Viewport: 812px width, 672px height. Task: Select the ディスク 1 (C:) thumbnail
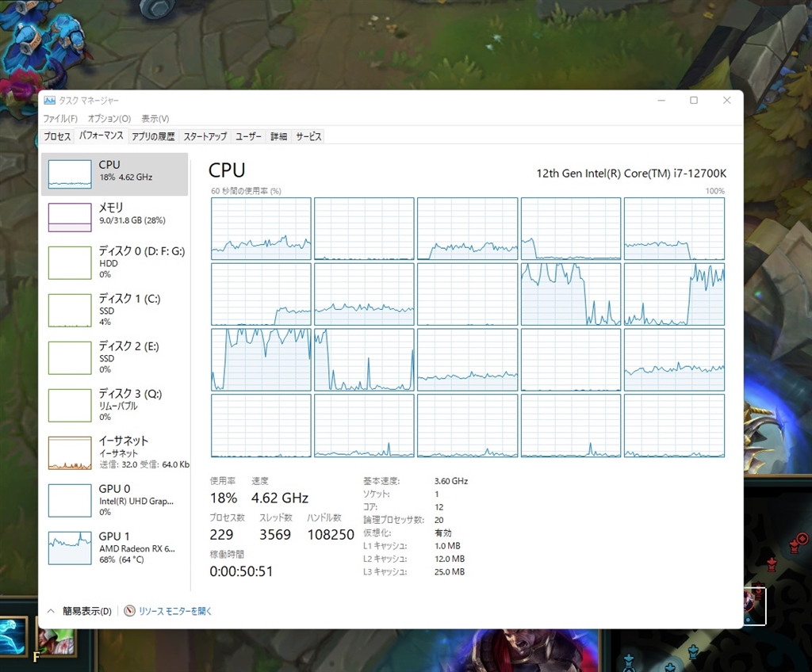(70, 311)
